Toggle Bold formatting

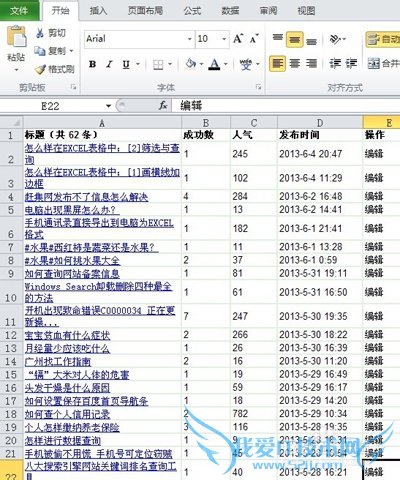[93, 64]
